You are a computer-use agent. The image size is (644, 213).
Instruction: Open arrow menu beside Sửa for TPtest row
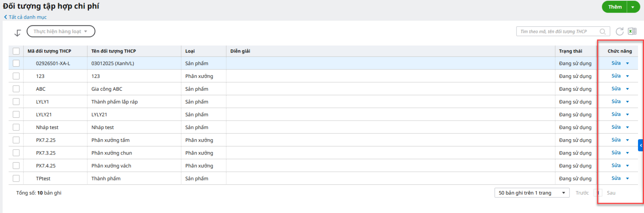tap(627, 179)
